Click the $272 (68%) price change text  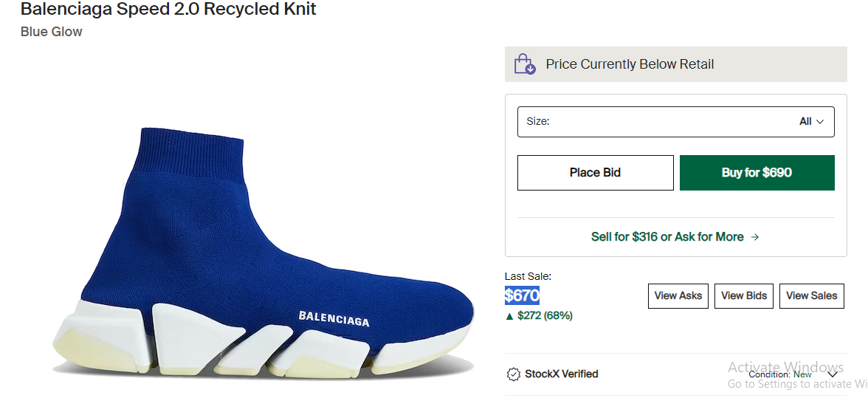tap(545, 316)
